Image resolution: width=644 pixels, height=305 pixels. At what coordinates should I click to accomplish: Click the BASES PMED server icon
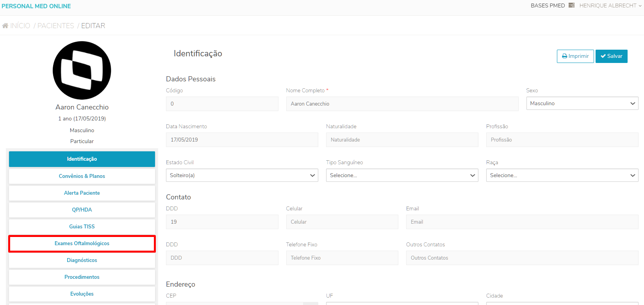pos(572,5)
